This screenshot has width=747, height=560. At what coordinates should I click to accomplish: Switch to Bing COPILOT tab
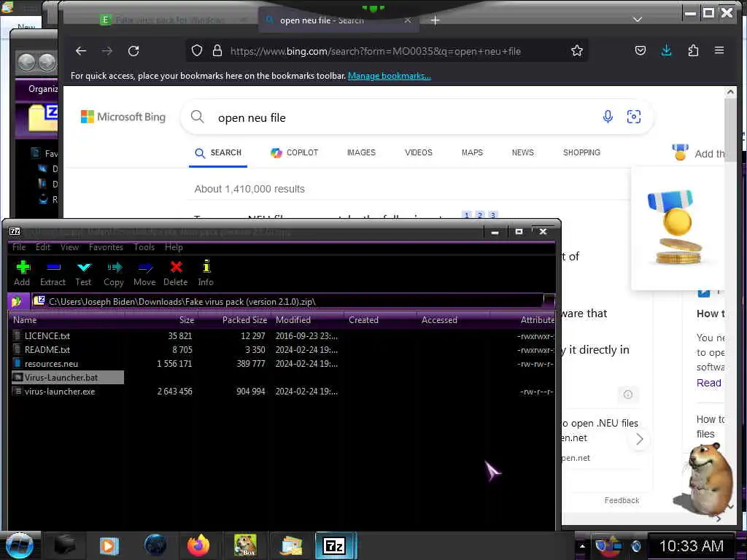click(294, 153)
